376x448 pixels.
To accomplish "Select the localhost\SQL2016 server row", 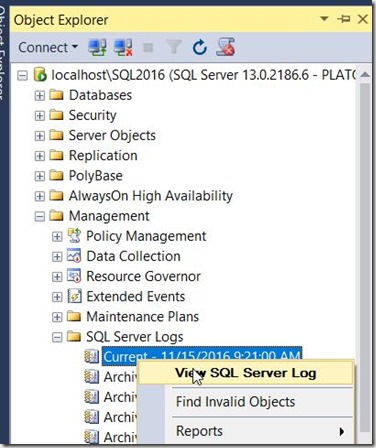I will pyautogui.click(x=204, y=75).
